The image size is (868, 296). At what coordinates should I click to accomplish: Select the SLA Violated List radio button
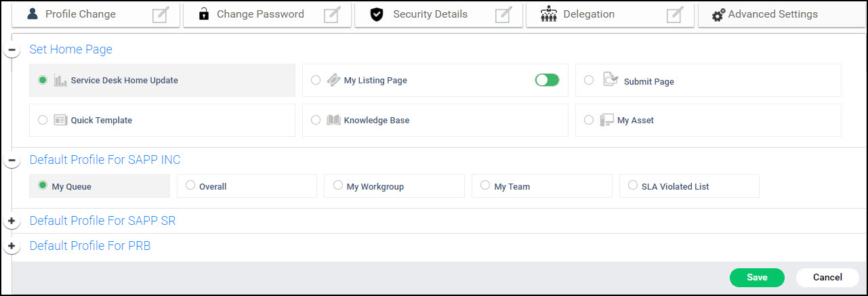tap(633, 185)
